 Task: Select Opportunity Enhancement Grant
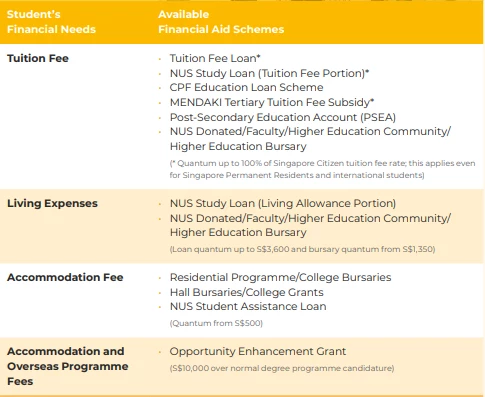[258, 351]
